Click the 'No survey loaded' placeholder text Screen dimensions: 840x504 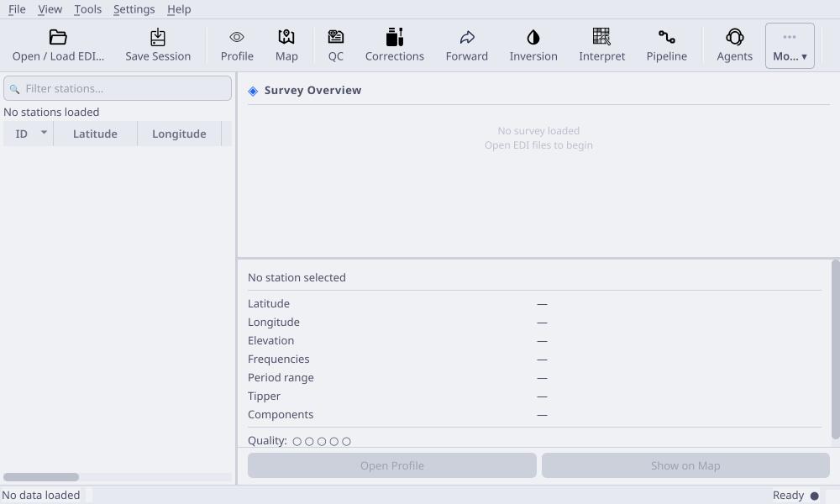(538, 131)
